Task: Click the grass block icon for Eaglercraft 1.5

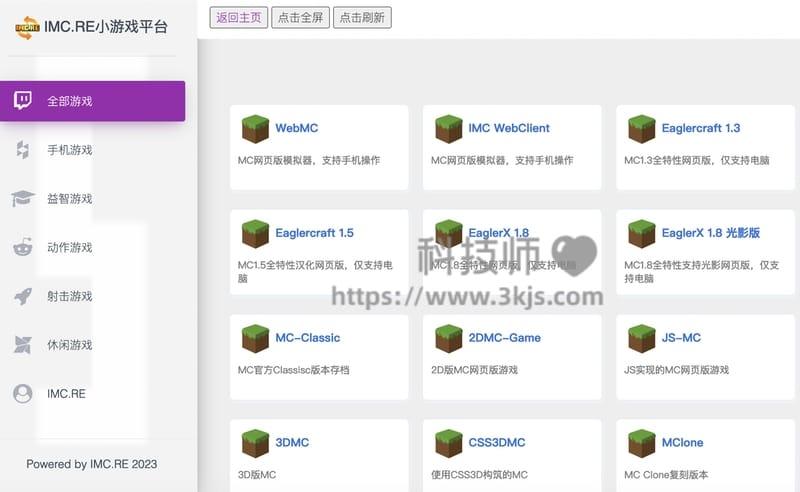Action: click(255, 234)
